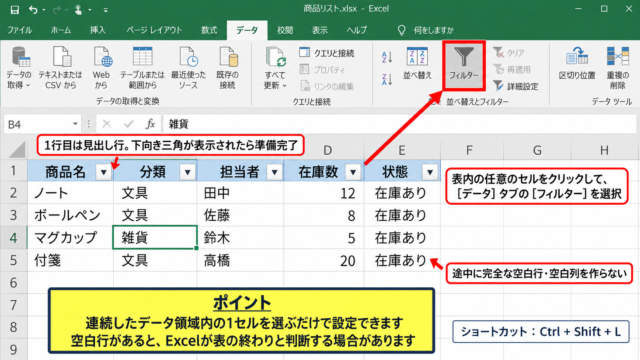640x360 pixels.
Task: Click cell containing 付箋
Action: (x=70, y=260)
